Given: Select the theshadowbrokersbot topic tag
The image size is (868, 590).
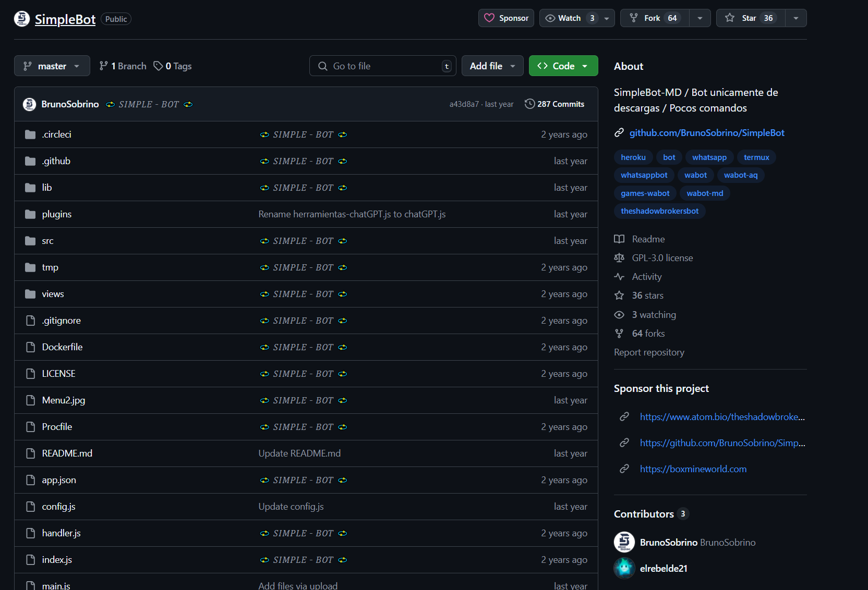Looking at the screenshot, I should pyautogui.click(x=659, y=211).
